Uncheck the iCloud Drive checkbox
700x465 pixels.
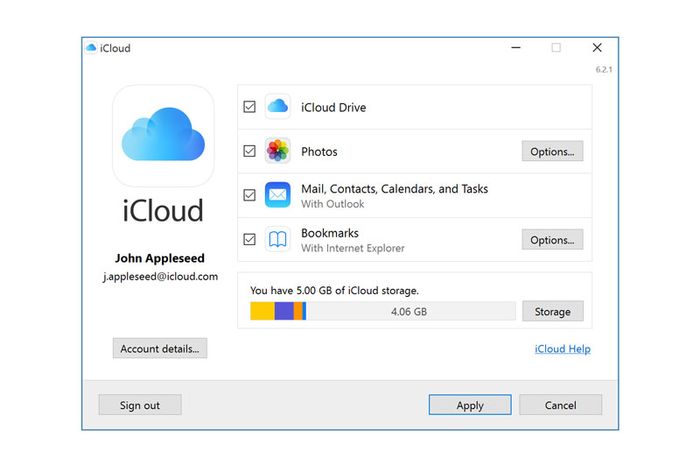pyautogui.click(x=250, y=107)
